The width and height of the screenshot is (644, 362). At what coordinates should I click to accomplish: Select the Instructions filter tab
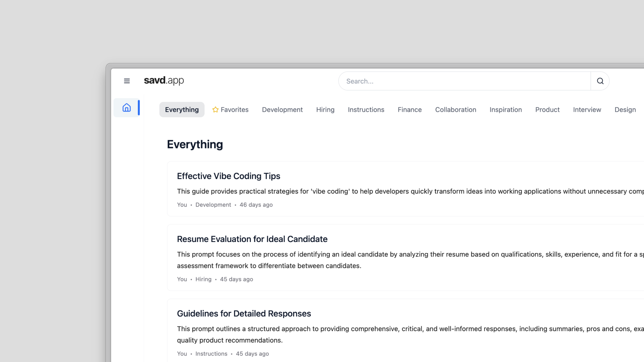point(366,110)
